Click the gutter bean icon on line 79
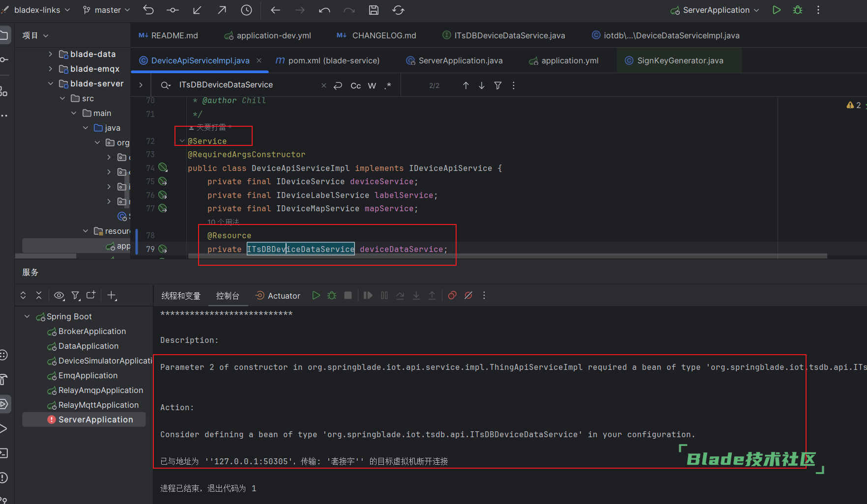The image size is (867, 504). tap(163, 249)
